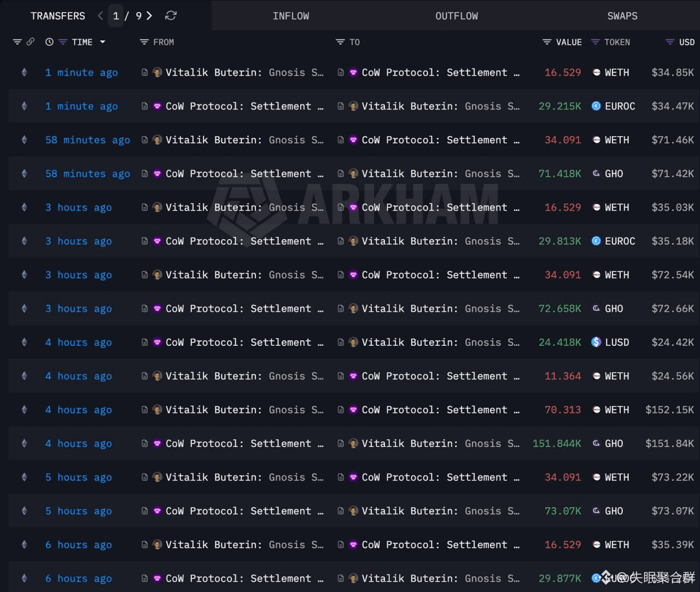Click Ethereum icon on the $71.42K row
The width and height of the screenshot is (700, 592).
pos(24,173)
